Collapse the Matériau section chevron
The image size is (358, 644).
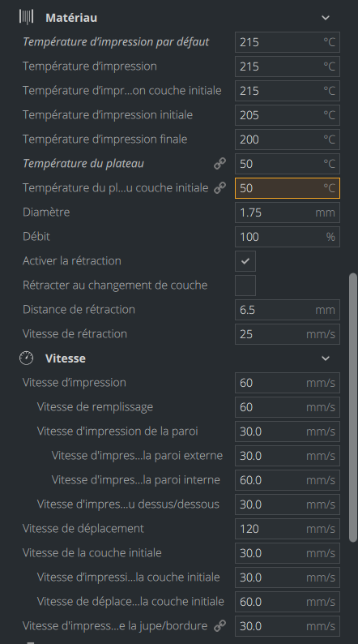(326, 18)
